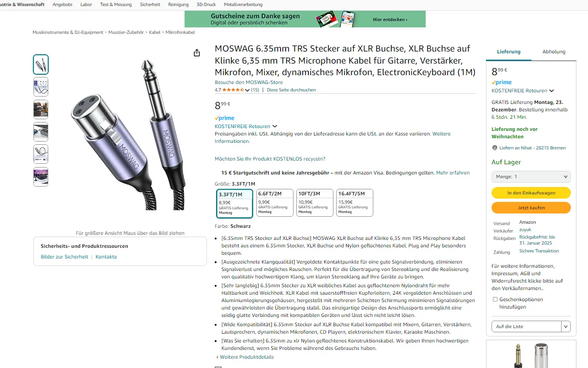588x368 pixels.
Task: Add item with In den Einkaufswagen
Action: click(x=531, y=193)
